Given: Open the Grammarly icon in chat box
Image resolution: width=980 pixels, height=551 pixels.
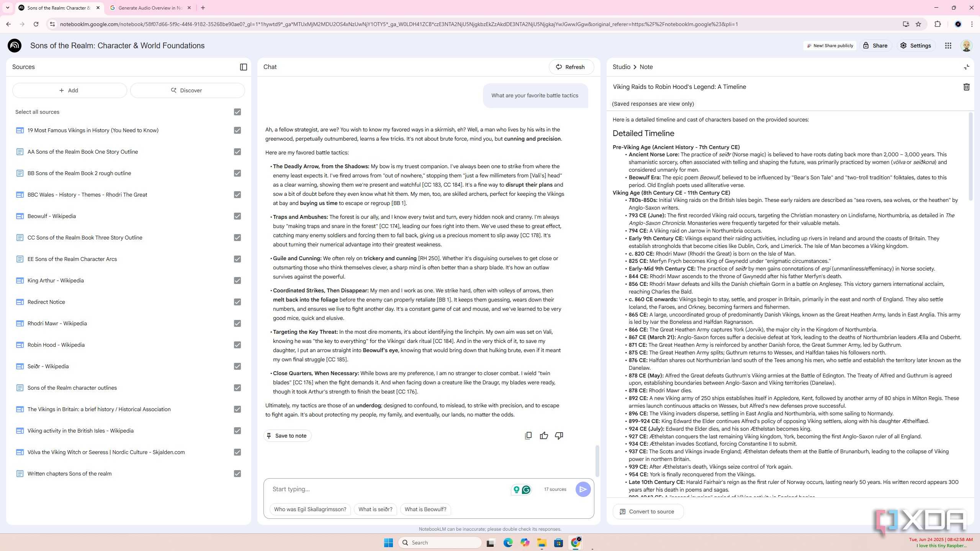Looking at the screenshot, I should [526, 489].
